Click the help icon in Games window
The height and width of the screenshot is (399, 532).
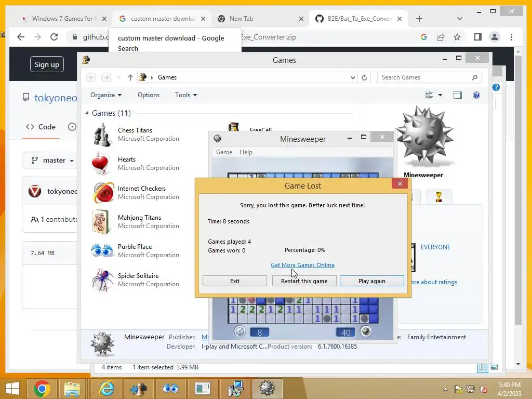(x=476, y=96)
